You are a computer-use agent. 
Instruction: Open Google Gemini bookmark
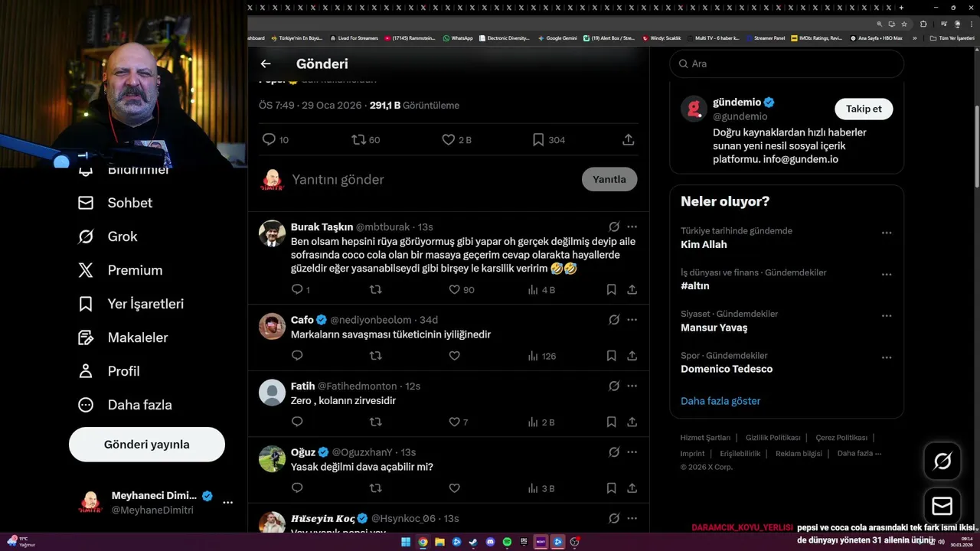557,37
